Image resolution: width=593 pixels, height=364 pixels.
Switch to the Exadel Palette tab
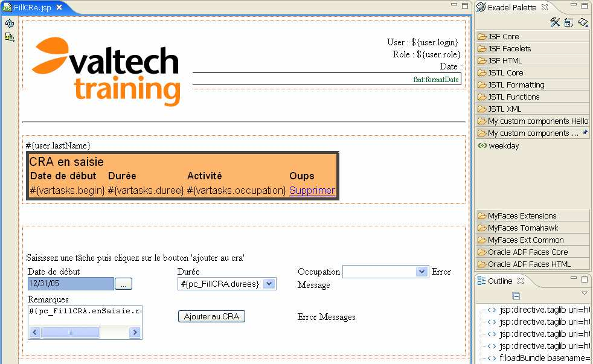[512, 7]
